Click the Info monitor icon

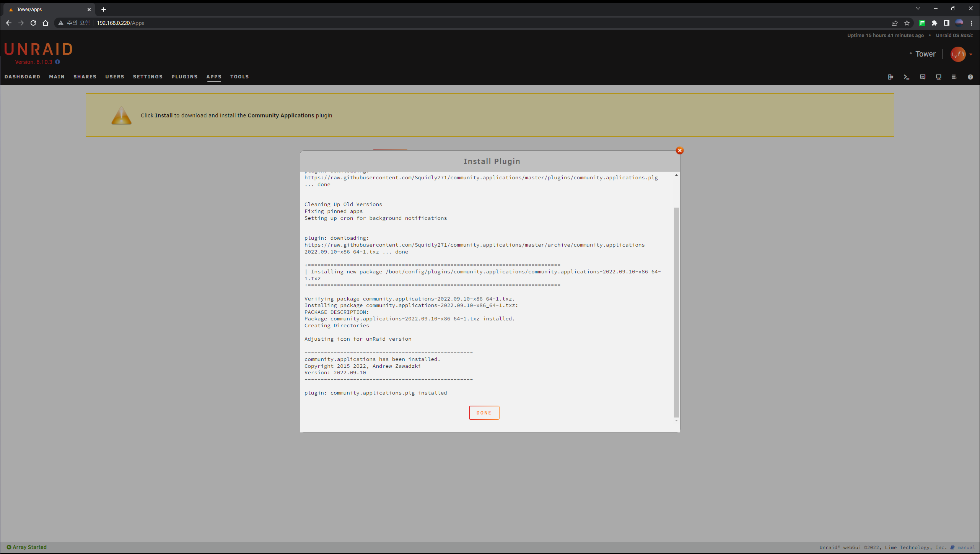[x=938, y=77]
